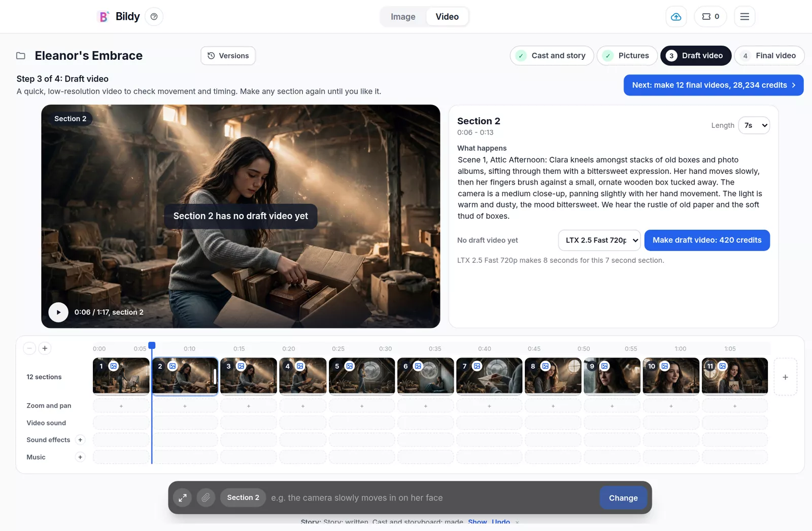Switch to Video mode
Image resolution: width=812 pixels, height=531 pixels.
[447, 17]
